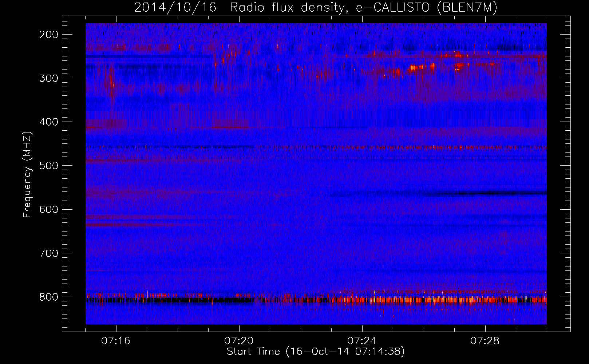Click the 07:28 time tick label
Viewport: 589px width, 364px height.
[485, 341]
